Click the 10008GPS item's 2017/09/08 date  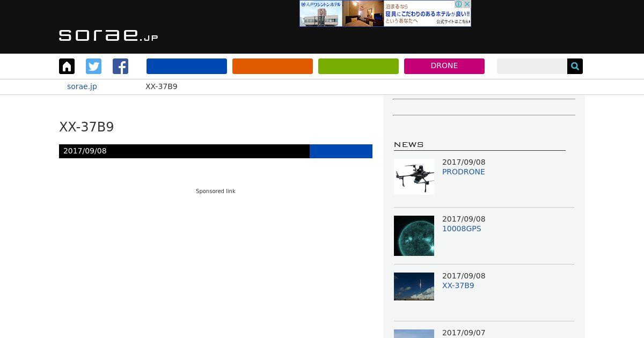tap(464, 219)
